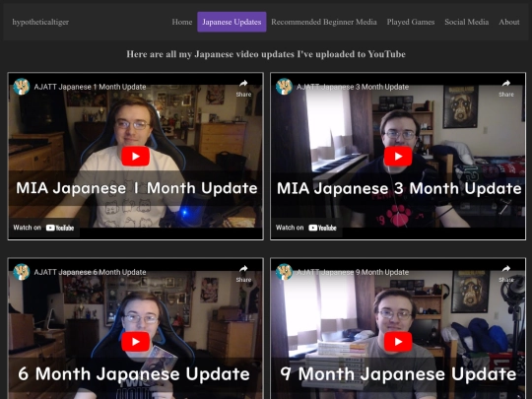Open channel avatar on 3 Month Update video
The width and height of the screenshot is (532, 399).
tap(284, 87)
